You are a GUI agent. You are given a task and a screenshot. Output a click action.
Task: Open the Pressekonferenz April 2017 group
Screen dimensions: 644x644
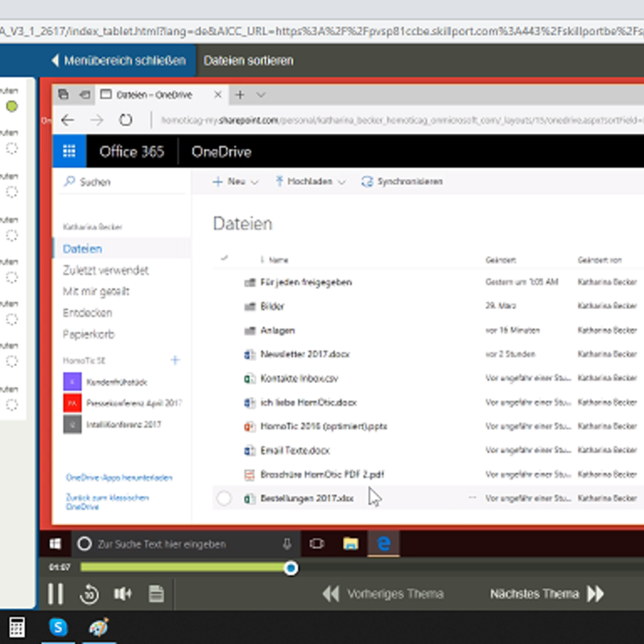122,403
